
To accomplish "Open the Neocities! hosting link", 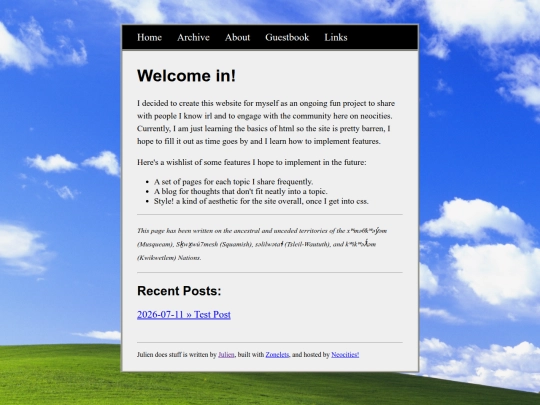I will click(345, 354).
